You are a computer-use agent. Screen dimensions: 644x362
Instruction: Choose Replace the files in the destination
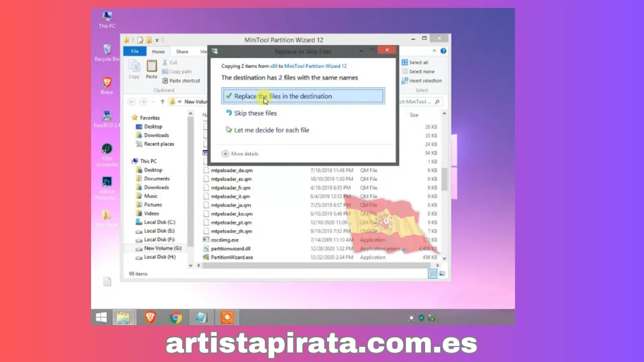click(x=303, y=96)
